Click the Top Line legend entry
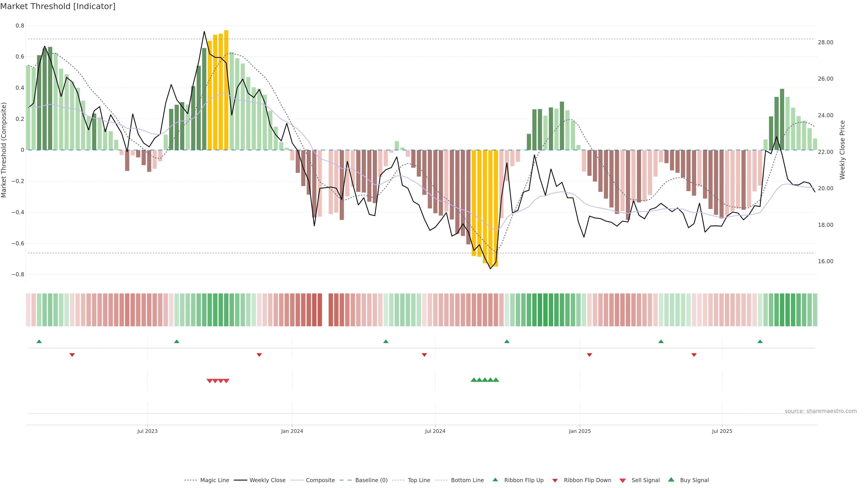868x488 pixels. pyautogui.click(x=419, y=480)
